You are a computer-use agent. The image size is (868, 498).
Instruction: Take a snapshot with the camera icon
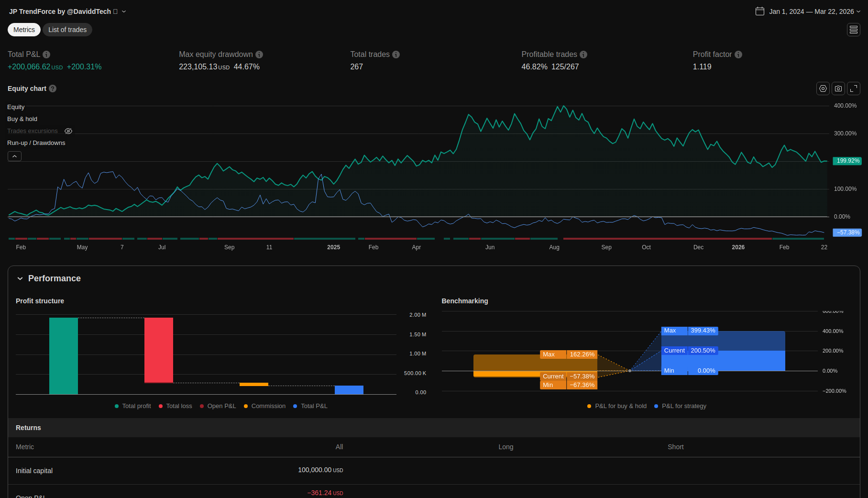coord(838,89)
